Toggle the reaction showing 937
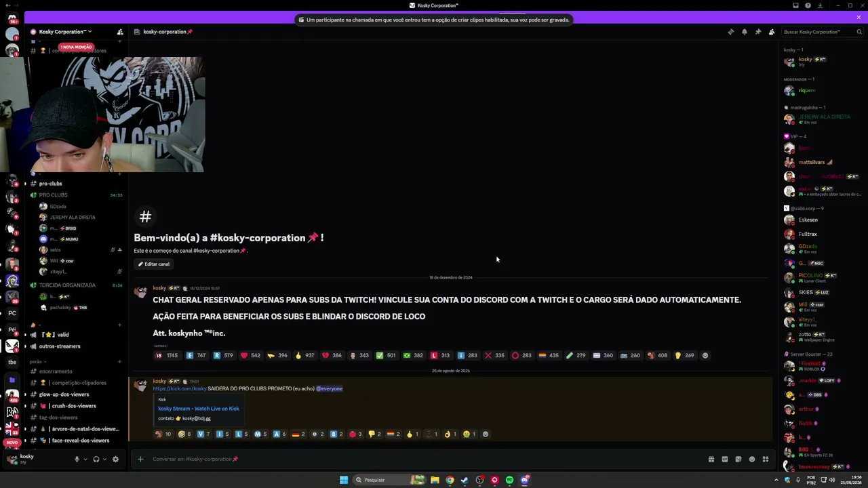 pyautogui.click(x=304, y=356)
